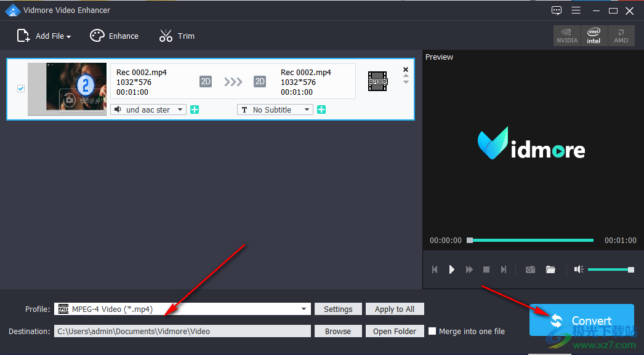Viewport: 644px width, 355px height.
Task: Jump to previous in preview player
Action: point(435,269)
